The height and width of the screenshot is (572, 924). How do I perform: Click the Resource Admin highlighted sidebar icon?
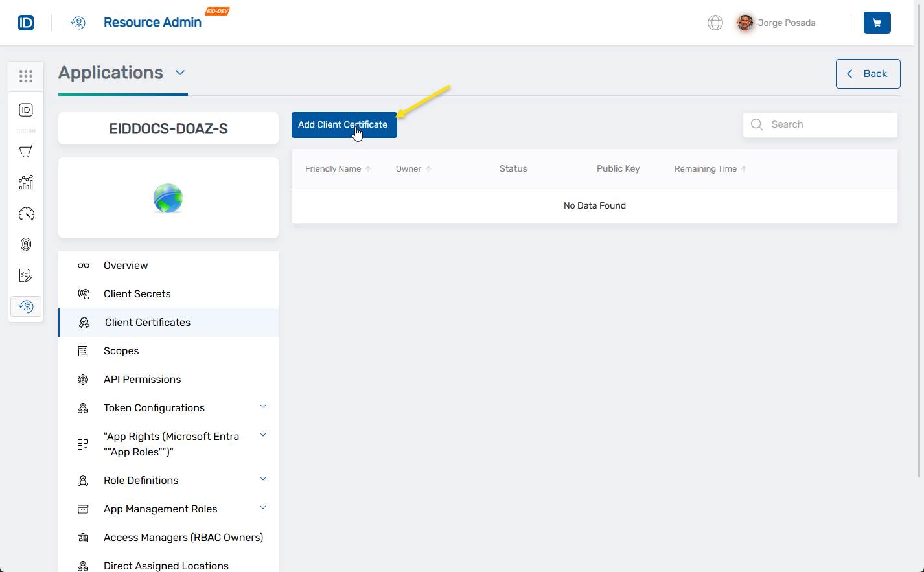pyautogui.click(x=26, y=306)
